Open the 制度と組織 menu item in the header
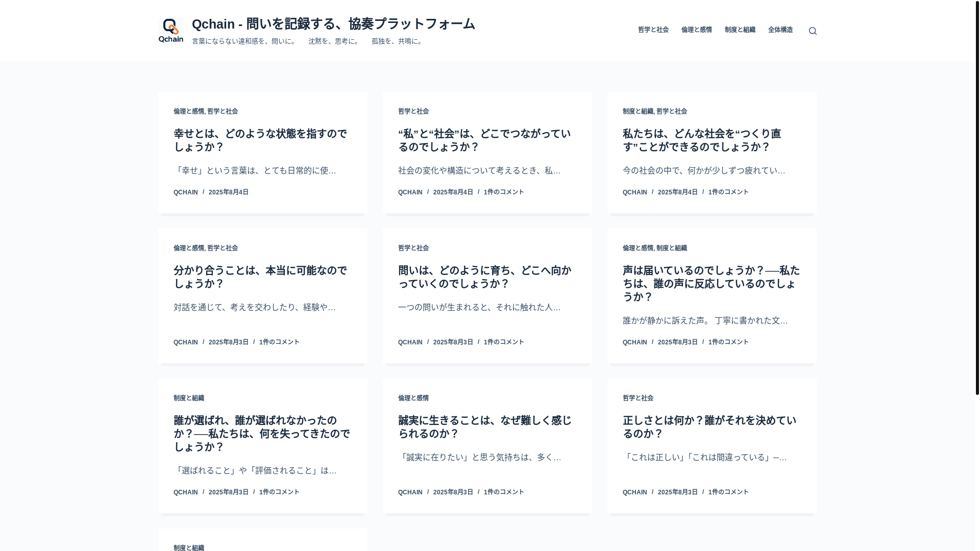Viewport: 980px width, 551px height. [740, 30]
